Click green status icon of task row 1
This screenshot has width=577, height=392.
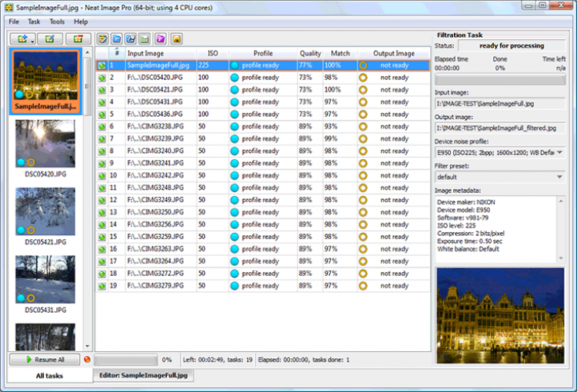click(102, 65)
